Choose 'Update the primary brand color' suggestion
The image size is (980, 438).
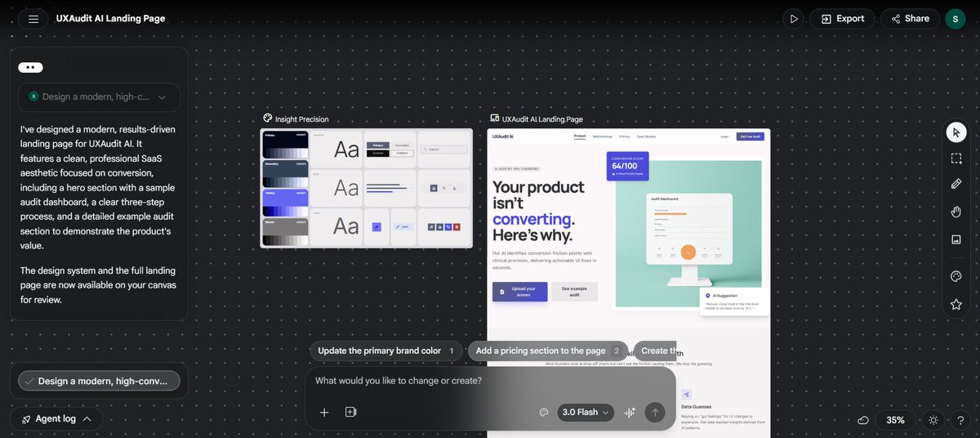click(386, 351)
